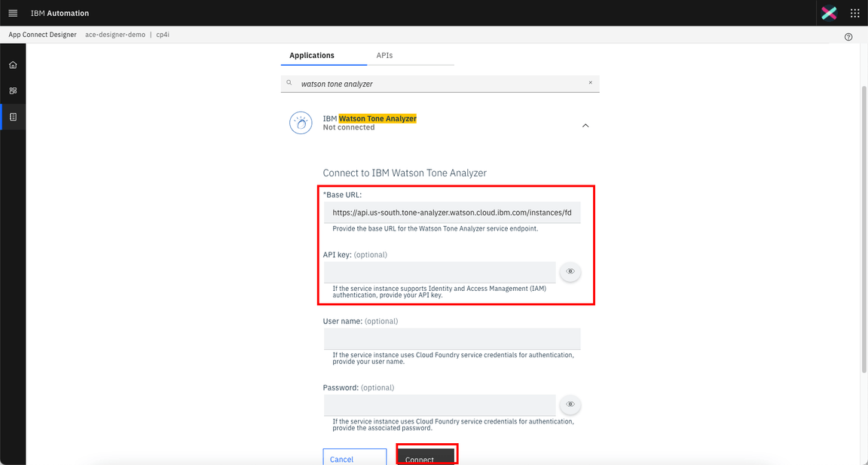The image size is (868, 465).
Task: Open the catalog sidebar icon
Action: coord(13,117)
